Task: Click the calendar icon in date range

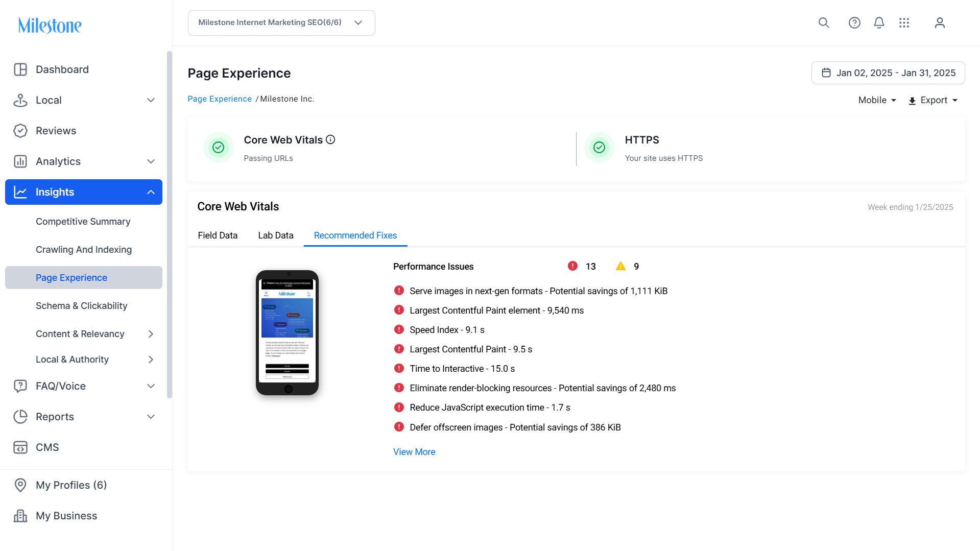Action: pos(826,73)
